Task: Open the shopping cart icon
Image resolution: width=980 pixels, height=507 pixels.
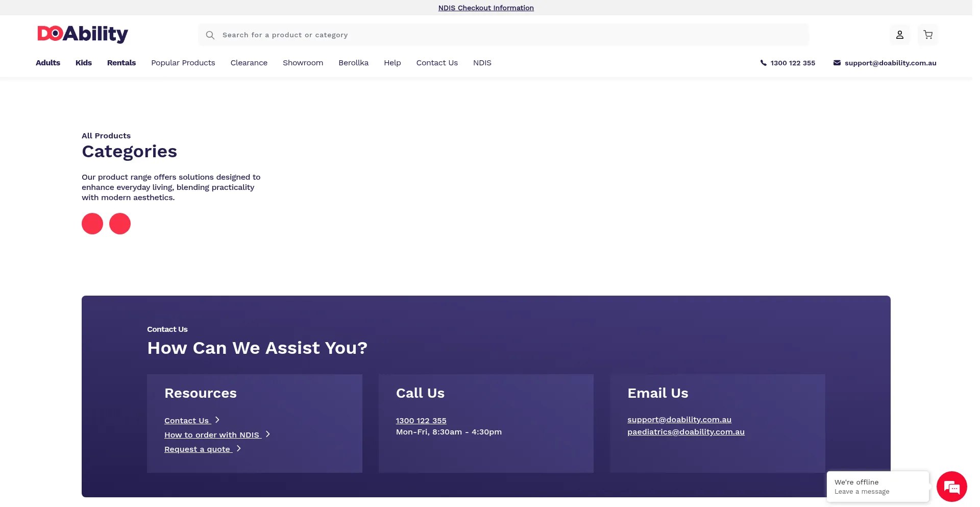Action: [928, 35]
